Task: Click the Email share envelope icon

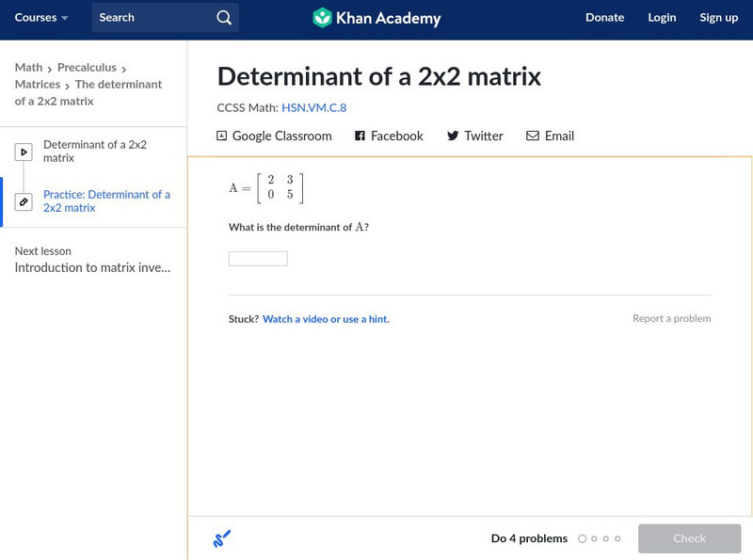Action: tap(533, 136)
